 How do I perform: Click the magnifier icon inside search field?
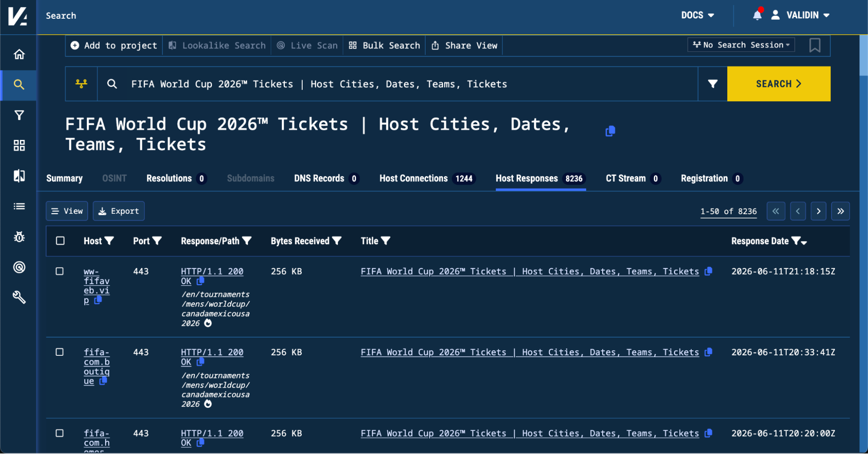coord(112,84)
